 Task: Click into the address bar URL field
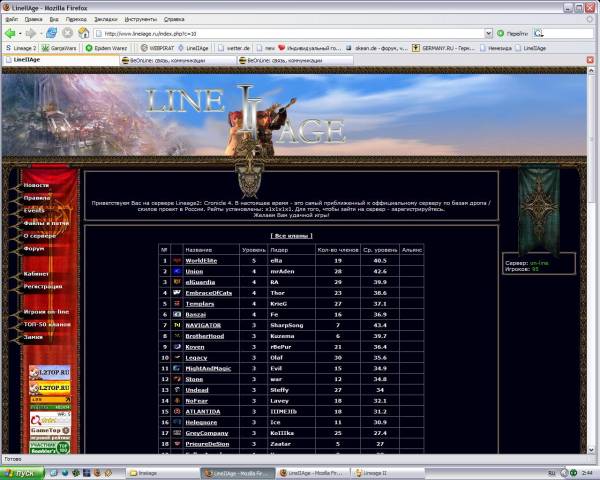291,34
